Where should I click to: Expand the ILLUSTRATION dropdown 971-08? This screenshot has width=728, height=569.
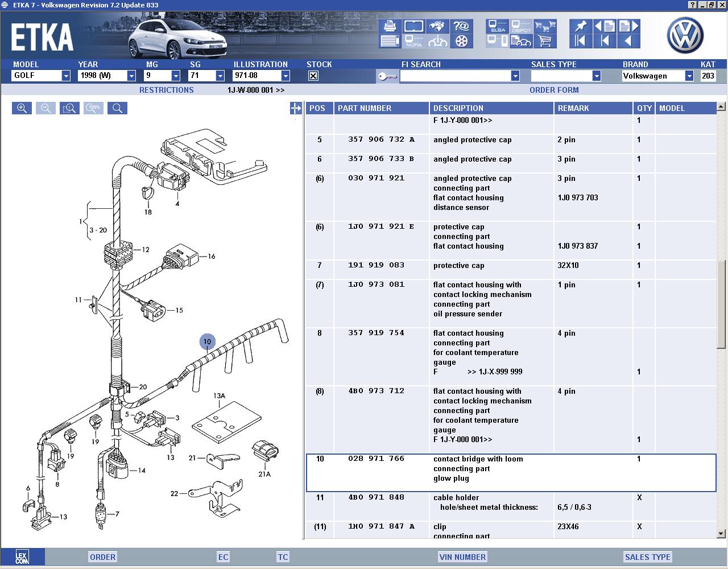pos(286,76)
